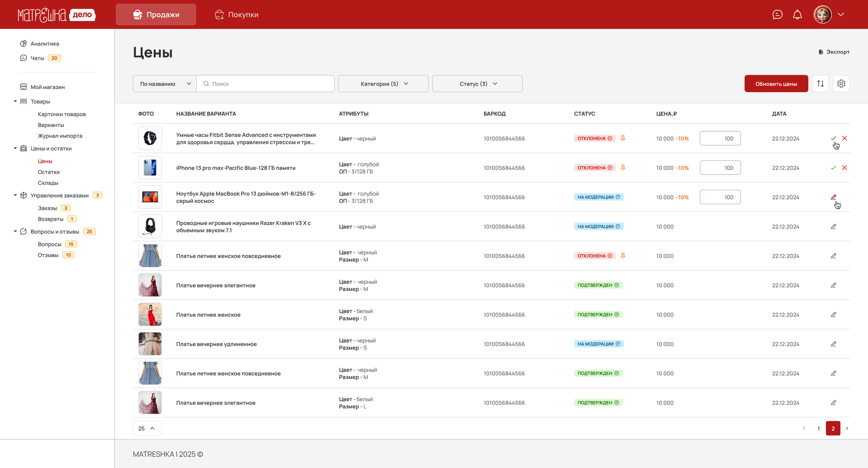Screen dimensions: 868x468
Task: Click the Экспорт file icon
Action: (821, 52)
